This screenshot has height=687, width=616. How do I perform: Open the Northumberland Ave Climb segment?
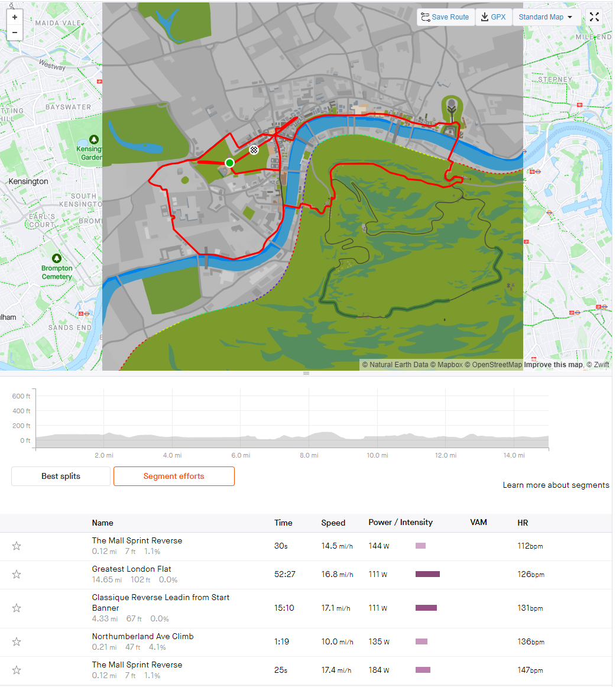143,636
